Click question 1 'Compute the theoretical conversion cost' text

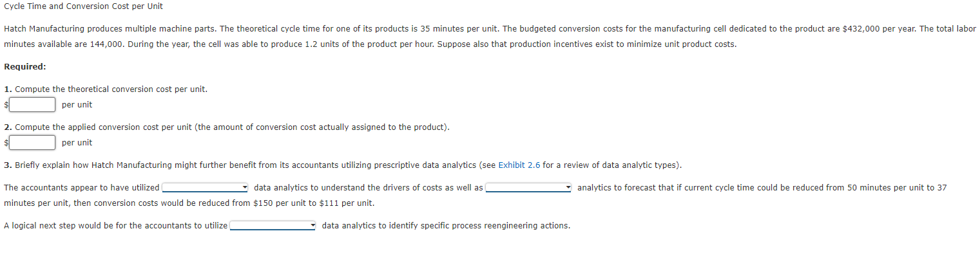pos(111,89)
